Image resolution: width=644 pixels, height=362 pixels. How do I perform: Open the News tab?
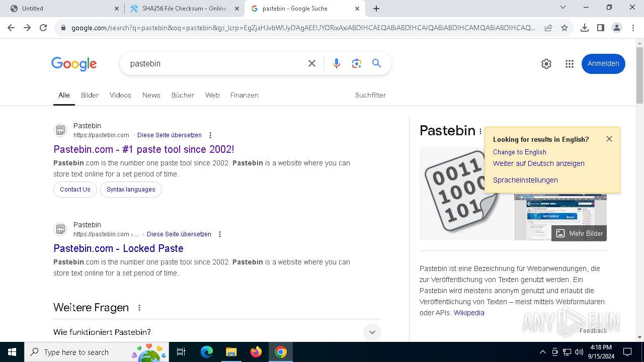[151, 95]
